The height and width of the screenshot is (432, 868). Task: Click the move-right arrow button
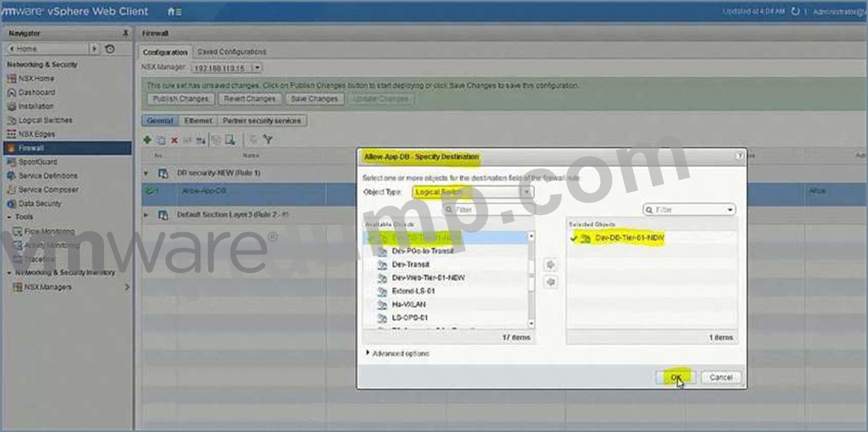tap(551, 265)
